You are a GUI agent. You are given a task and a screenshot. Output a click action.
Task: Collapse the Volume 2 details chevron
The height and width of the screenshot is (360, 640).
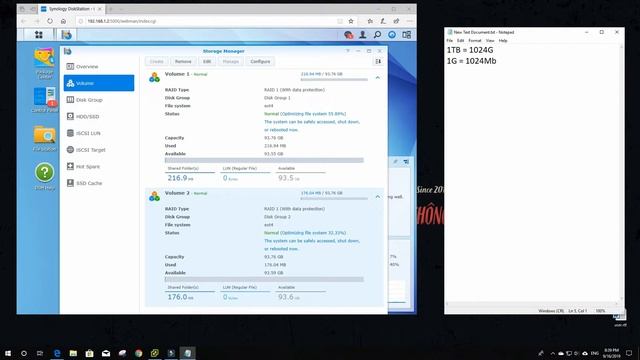point(378,197)
